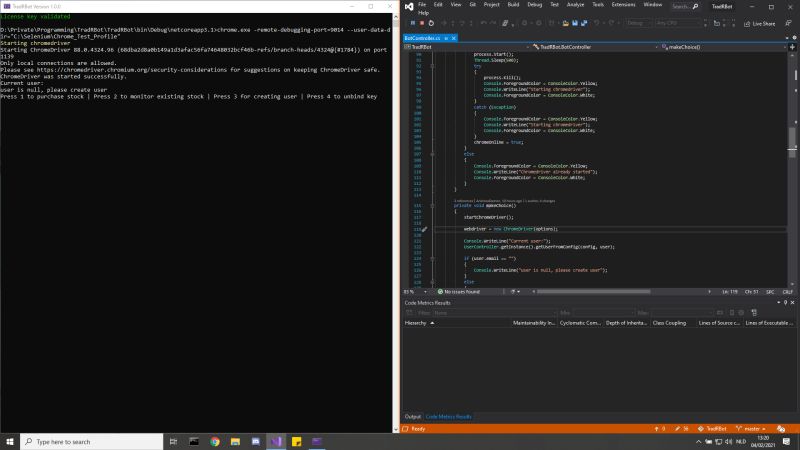Open the Project menu

491,5
